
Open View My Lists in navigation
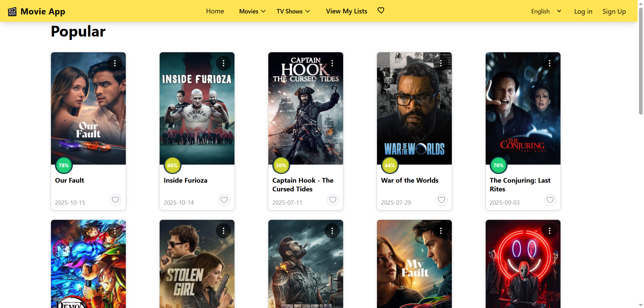346,11
